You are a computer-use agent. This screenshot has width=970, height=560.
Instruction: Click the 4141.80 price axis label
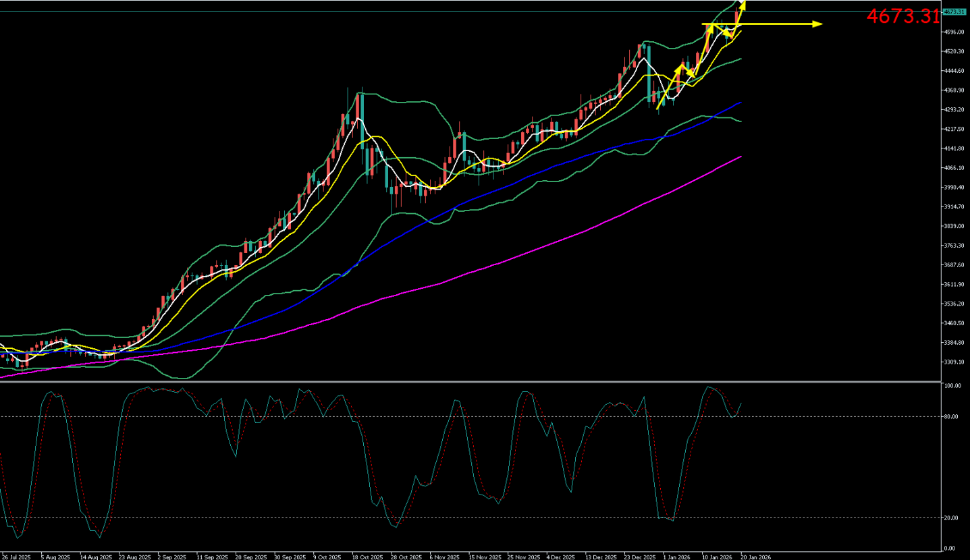pos(954,148)
